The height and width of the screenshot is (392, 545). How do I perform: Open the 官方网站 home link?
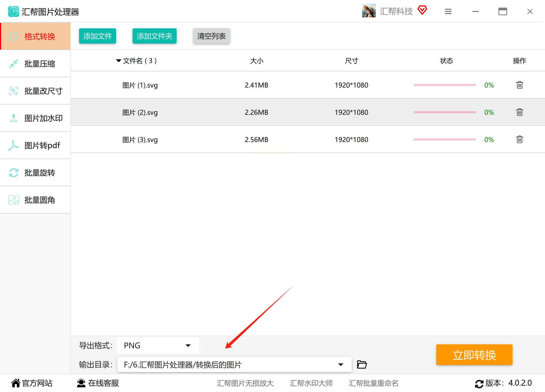pyautogui.click(x=32, y=383)
